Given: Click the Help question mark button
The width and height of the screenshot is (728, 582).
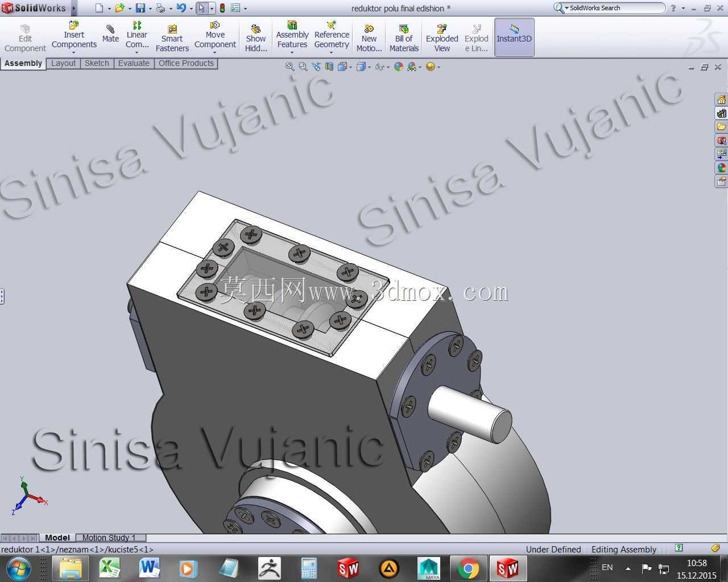Looking at the screenshot, I should coord(673,8).
